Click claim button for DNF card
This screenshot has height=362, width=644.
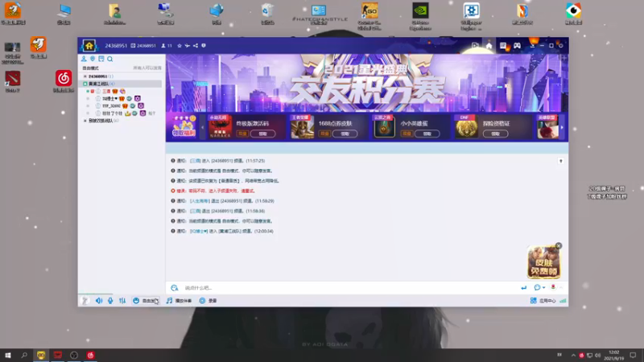(x=495, y=134)
